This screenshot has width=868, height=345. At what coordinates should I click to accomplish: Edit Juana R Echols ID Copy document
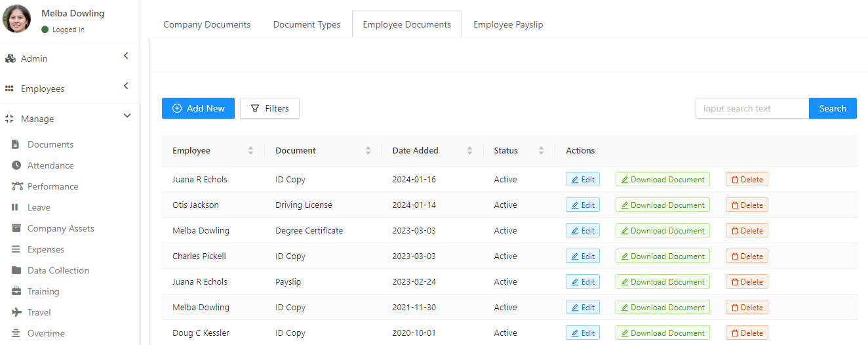pyautogui.click(x=583, y=179)
